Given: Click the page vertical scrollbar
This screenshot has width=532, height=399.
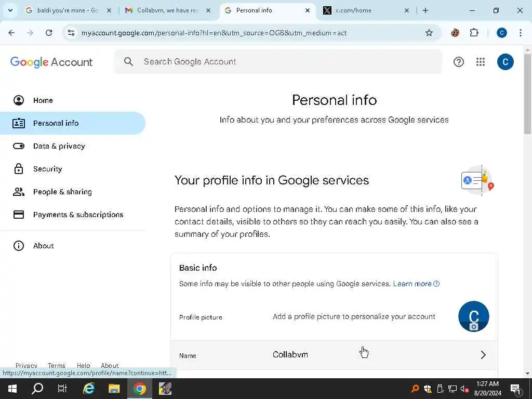Looking at the screenshot, I should 527,94.
